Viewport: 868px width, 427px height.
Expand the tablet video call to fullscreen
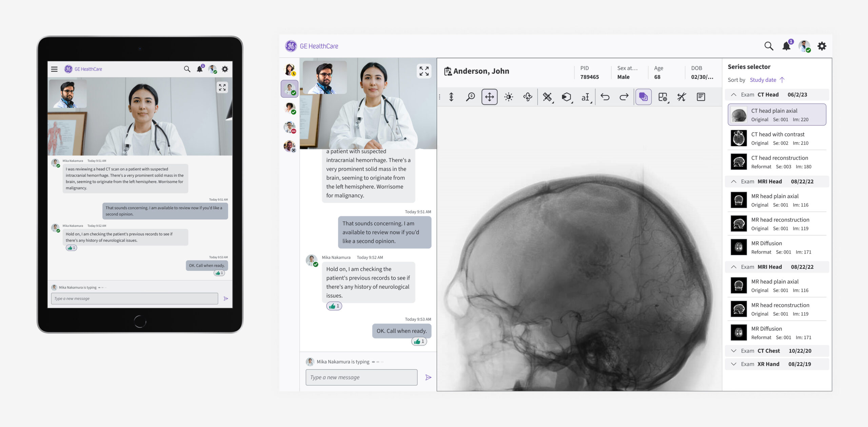(222, 88)
